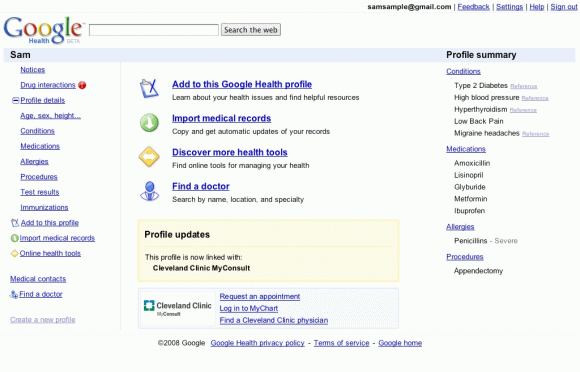Click the Search the web button
The width and height of the screenshot is (580, 372).
251,30
